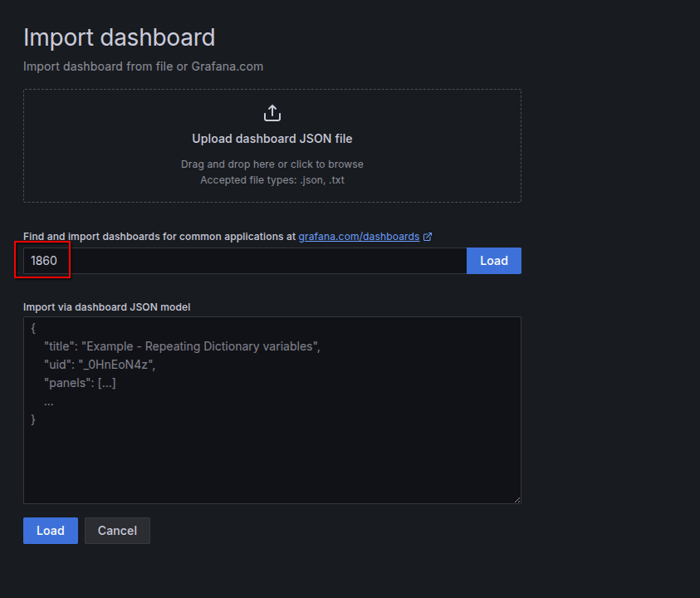
Task: Cancel the dashboard import
Action: (117, 531)
